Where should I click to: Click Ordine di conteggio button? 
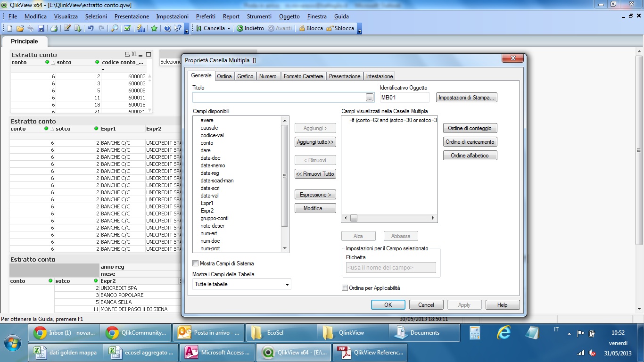point(470,128)
